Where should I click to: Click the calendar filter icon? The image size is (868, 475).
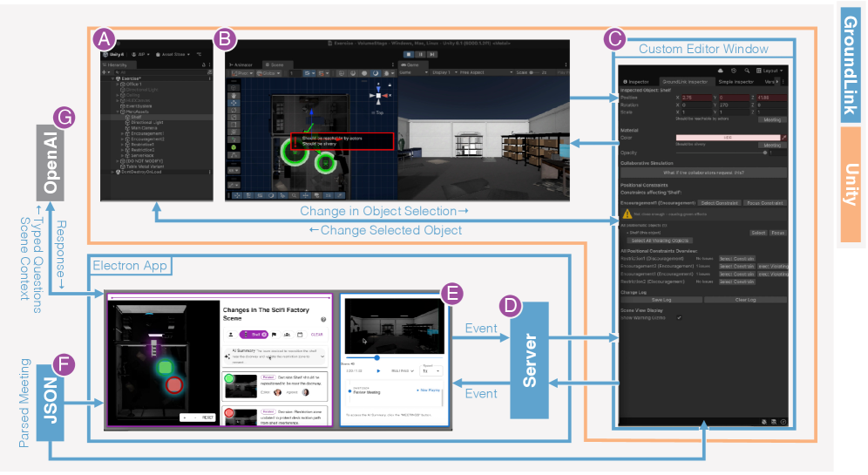[300, 335]
